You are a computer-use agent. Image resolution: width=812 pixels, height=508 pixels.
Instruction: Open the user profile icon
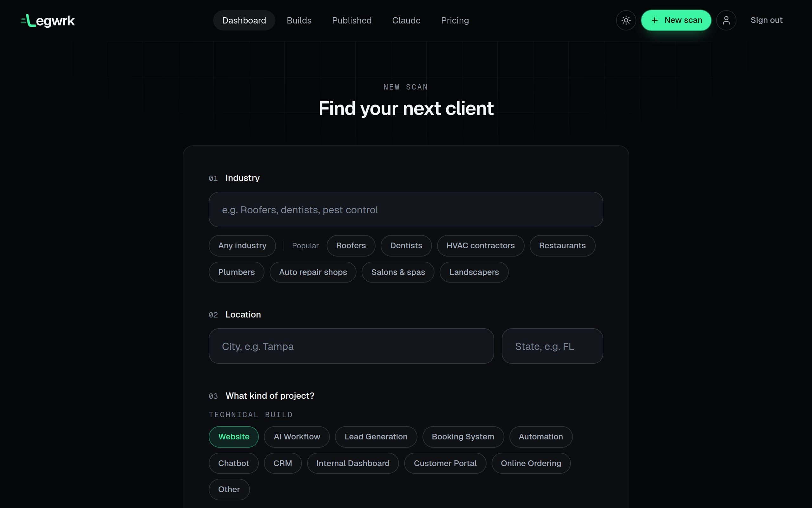tap(726, 21)
